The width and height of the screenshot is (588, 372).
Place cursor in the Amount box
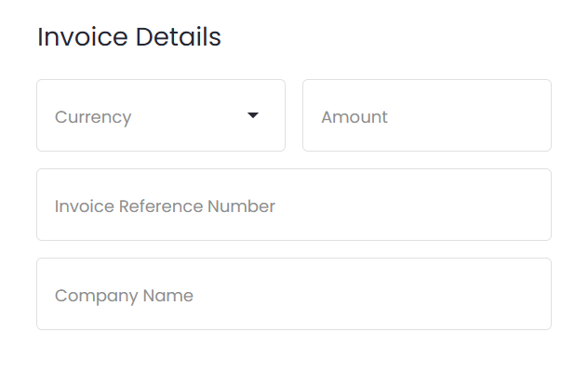[x=426, y=115]
